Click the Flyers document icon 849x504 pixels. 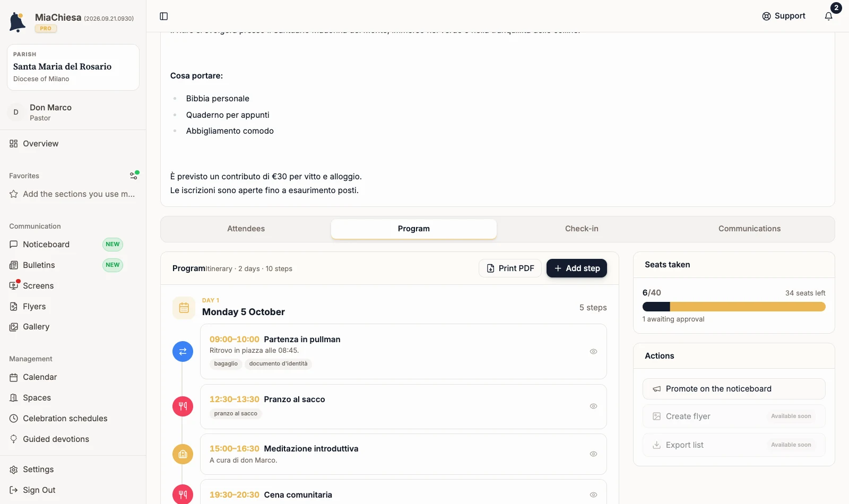[14, 307]
